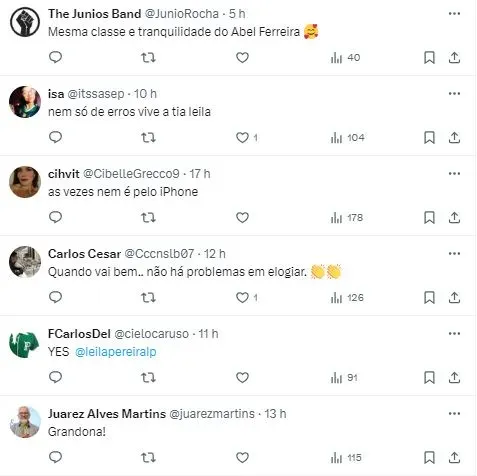
Task: View analytics showing 178 views
Action: 347,218
